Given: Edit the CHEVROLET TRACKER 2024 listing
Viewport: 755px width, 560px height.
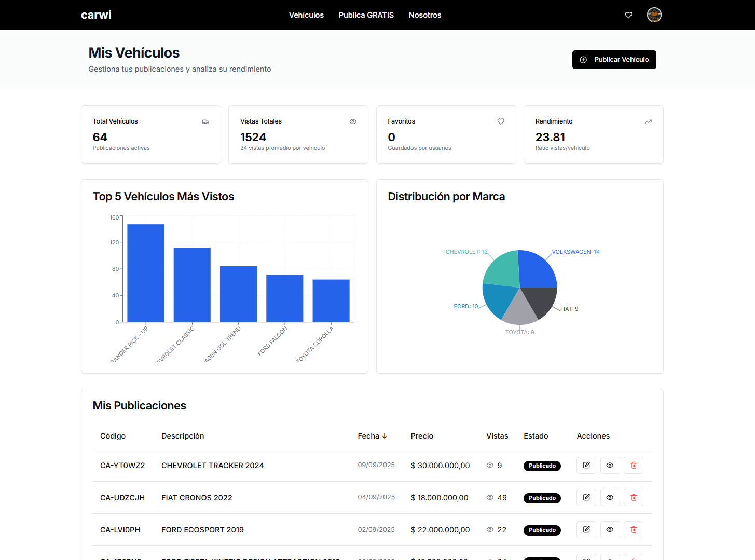Looking at the screenshot, I should 586,466.
